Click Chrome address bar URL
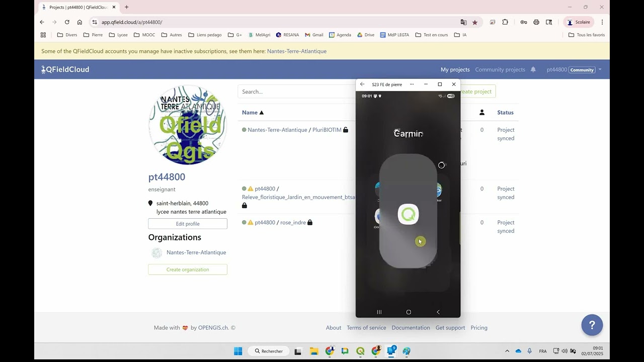 (132, 22)
